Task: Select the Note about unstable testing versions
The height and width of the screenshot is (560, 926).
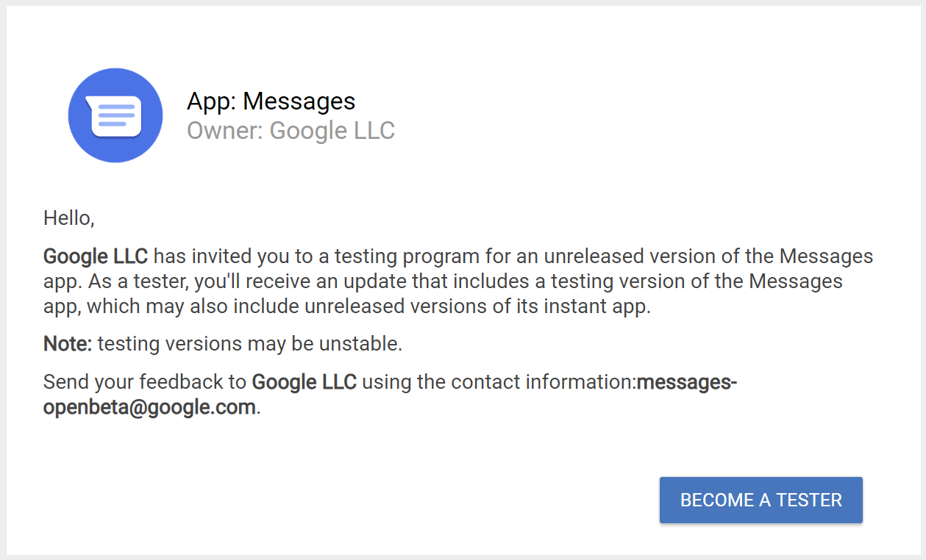Action: [x=222, y=343]
